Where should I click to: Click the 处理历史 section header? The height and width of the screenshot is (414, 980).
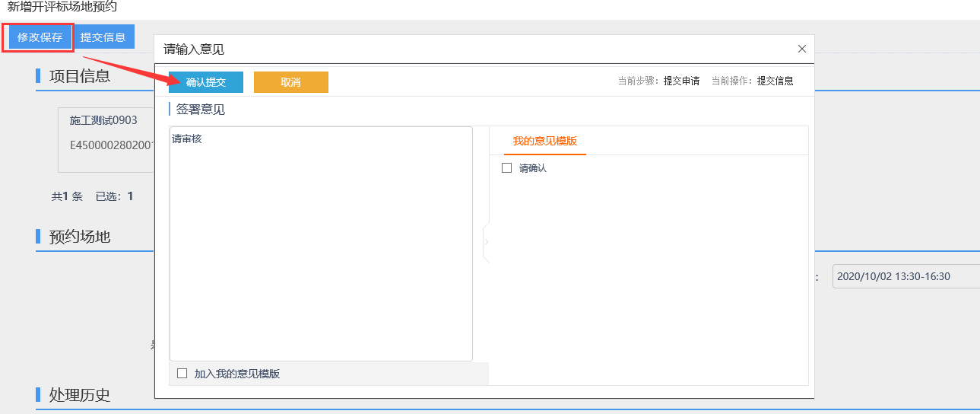pyautogui.click(x=80, y=395)
